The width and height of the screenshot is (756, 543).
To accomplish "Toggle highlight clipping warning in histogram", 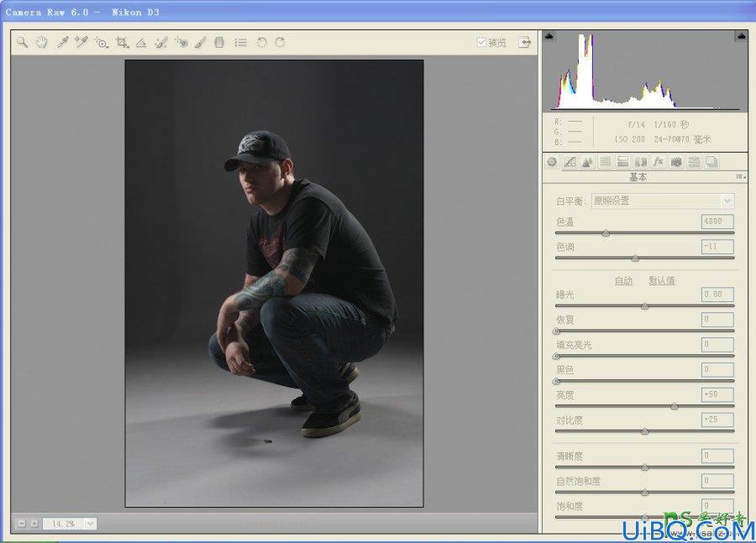I will click(x=742, y=35).
